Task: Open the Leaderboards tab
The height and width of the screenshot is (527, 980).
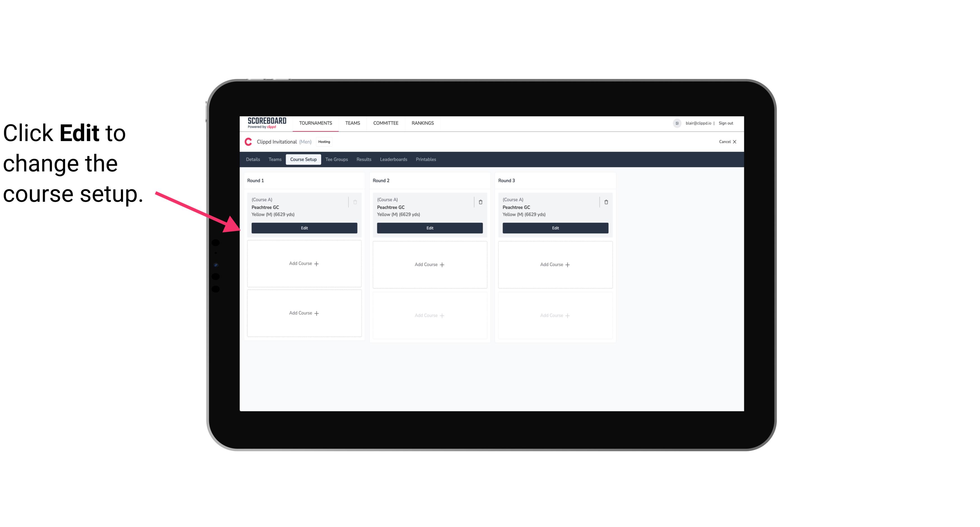Action: tap(393, 160)
